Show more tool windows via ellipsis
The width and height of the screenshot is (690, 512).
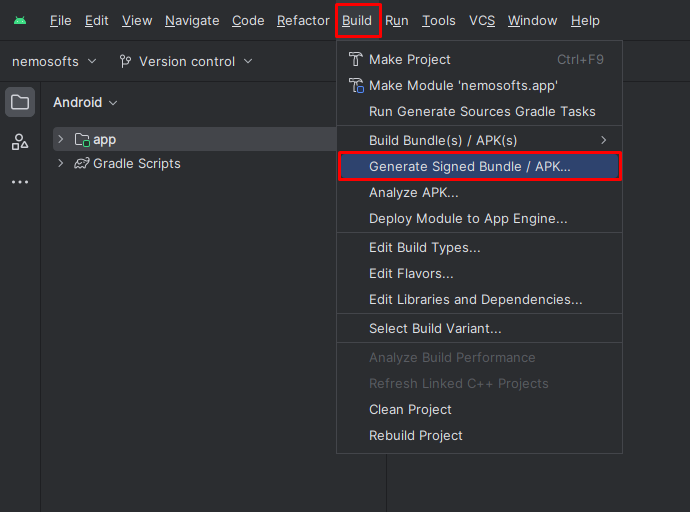[x=20, y=182]
